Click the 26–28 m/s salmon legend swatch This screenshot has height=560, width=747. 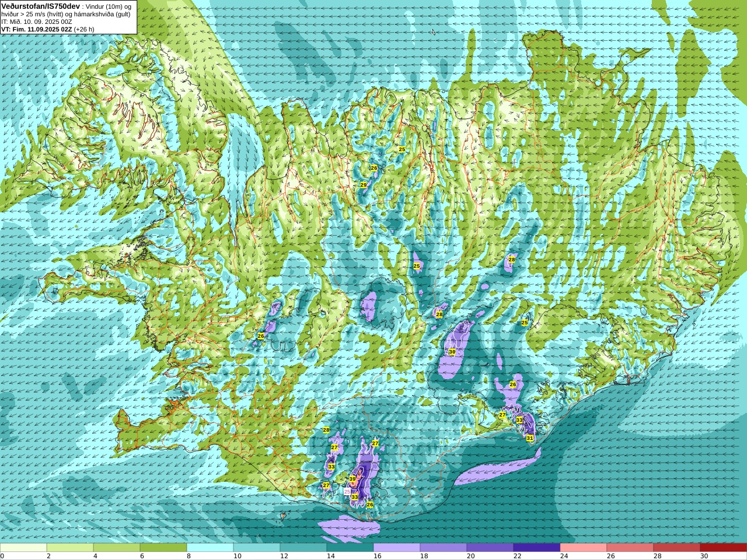630,548
